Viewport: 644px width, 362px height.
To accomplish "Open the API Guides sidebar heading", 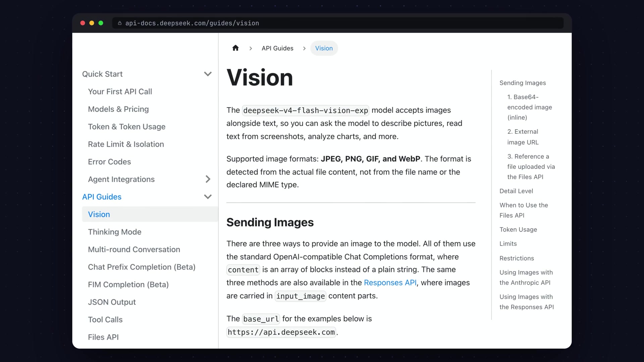I will coord(102,197).
